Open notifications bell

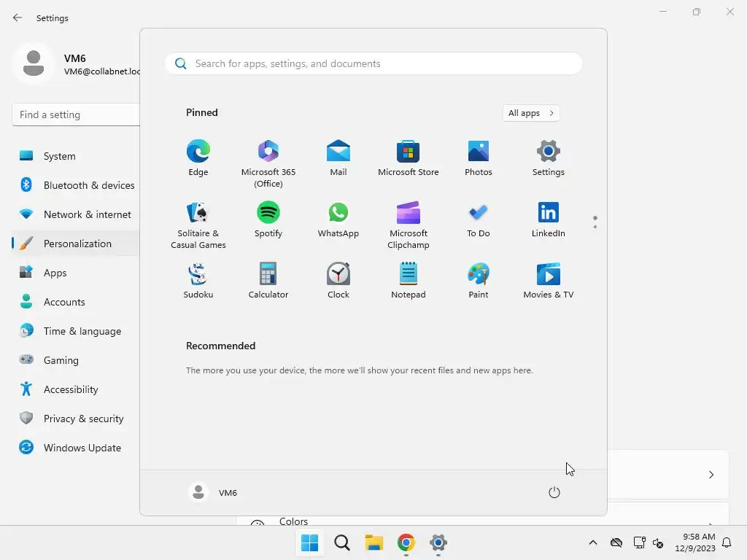727,542
